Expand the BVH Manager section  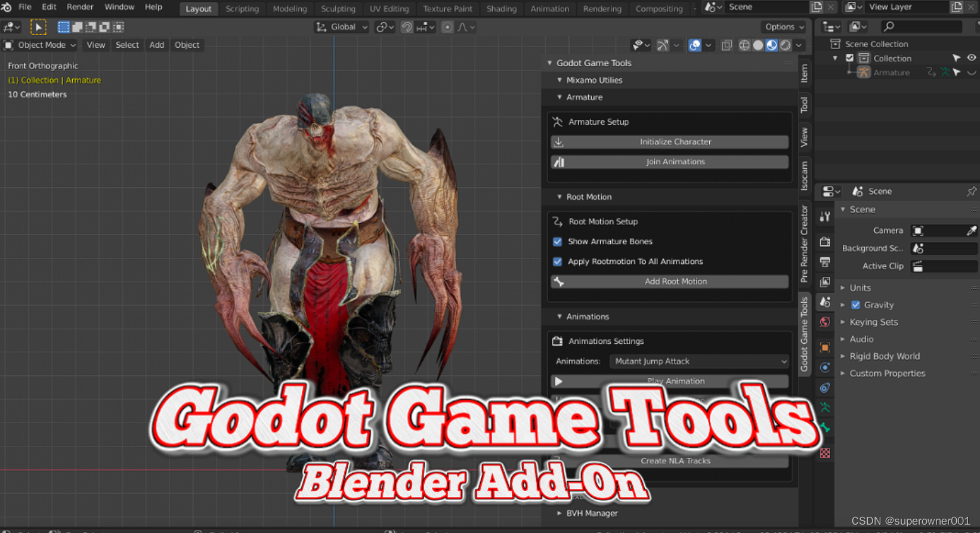tap(559, 513)
